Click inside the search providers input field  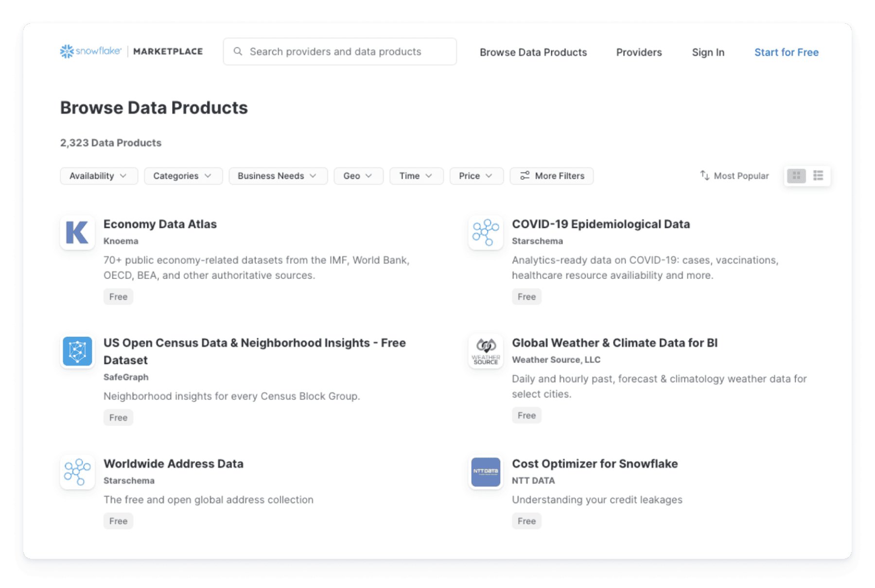pos(340,51)
